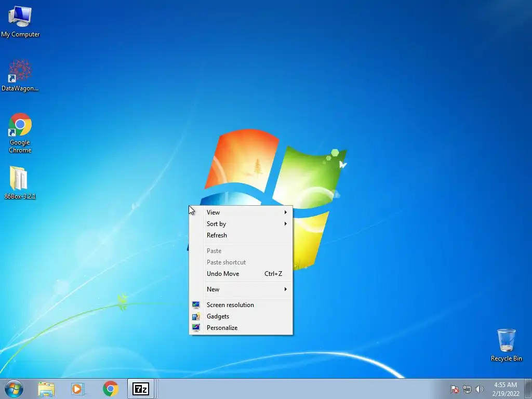The image size is (532, 399).
Task: Open network status tray icon
Action: pyautogui.click(x=467, y=389)
